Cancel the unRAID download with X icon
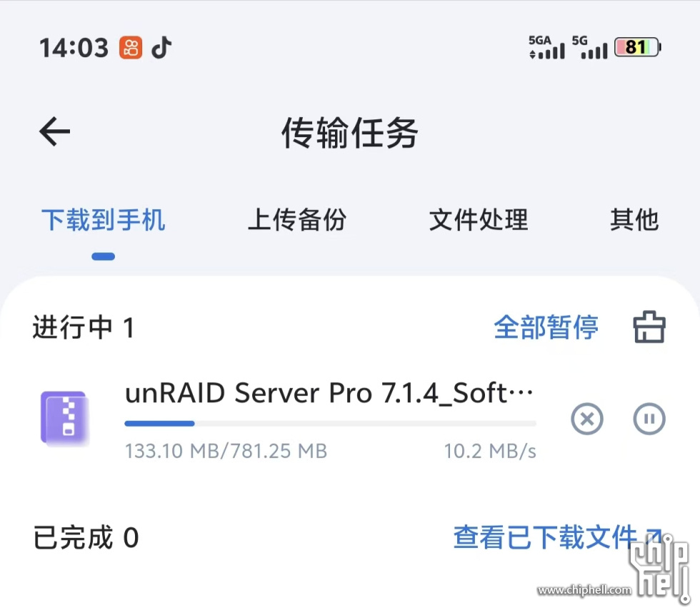 point(587,419)
